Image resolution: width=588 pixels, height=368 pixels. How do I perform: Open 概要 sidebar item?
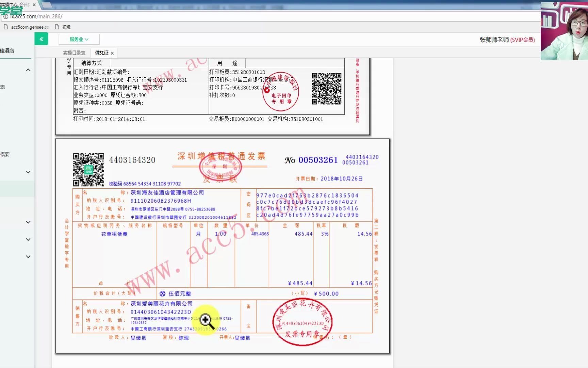coord(5,154)
